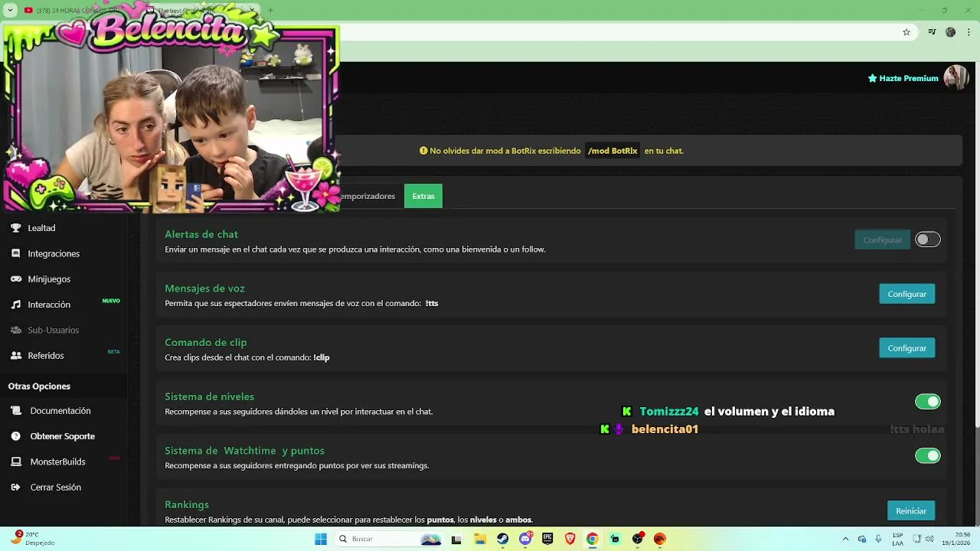980x551 pixels.
Task: Click the Rankings section title
Action: [x=187, y=504]
